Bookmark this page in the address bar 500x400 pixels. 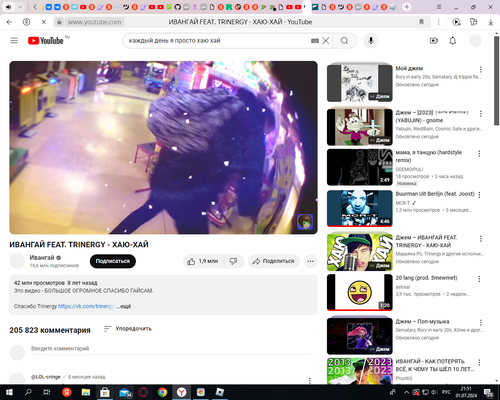click(x=421, y=22)
